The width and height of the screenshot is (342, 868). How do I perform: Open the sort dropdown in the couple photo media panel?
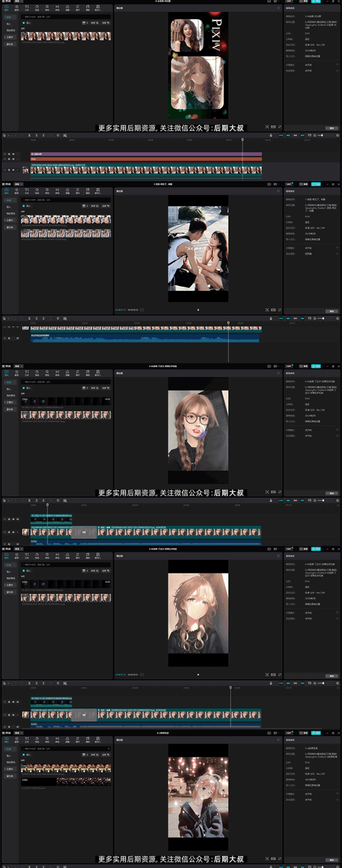(x=94, y=206)
